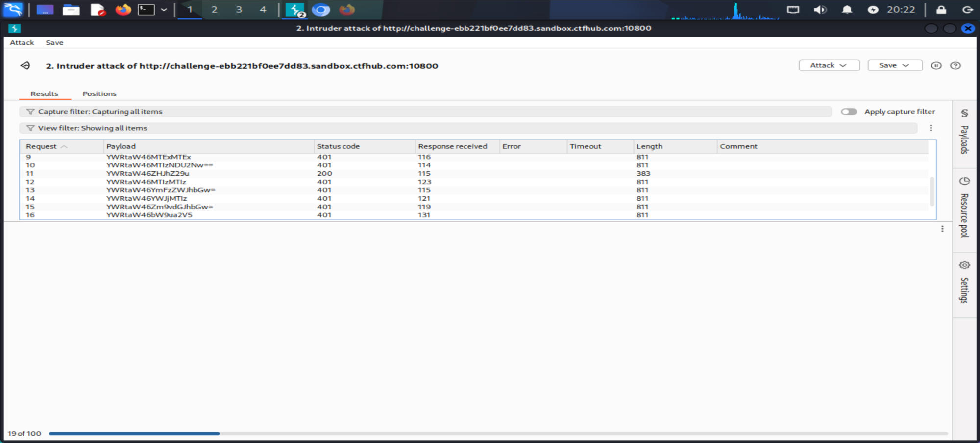Screen dimensions: 980x443
Task: Click the view filter three-dot options icon
Action: 931,128
